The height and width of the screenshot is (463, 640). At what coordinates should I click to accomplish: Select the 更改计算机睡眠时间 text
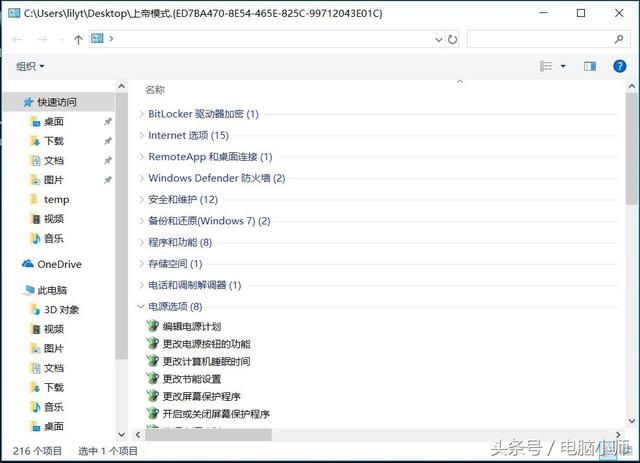point(207,362)
